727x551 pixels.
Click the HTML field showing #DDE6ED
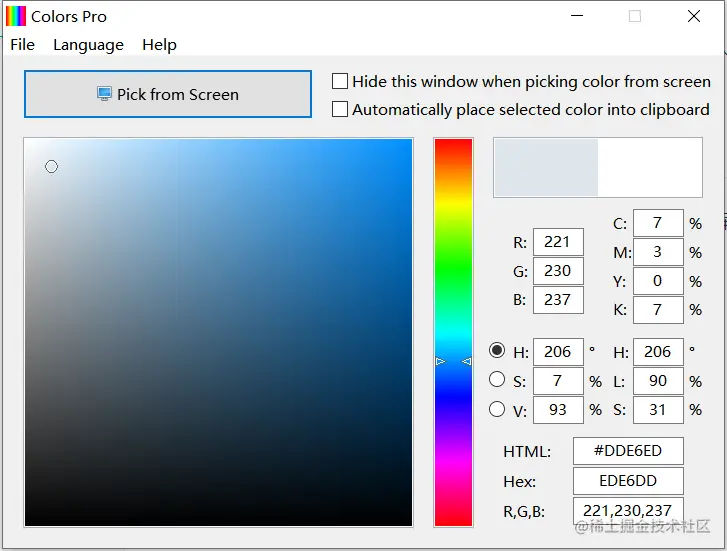tap(628, 451)
